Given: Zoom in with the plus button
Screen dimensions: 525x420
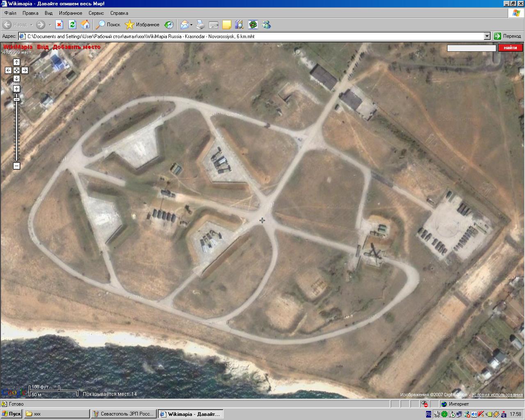Looking at the screenshot, I should tap(16, 89).
